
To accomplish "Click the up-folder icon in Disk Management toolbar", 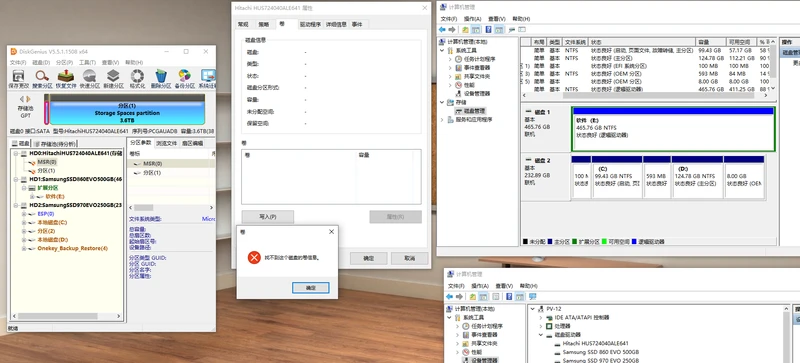I will (x=466, y=30).
